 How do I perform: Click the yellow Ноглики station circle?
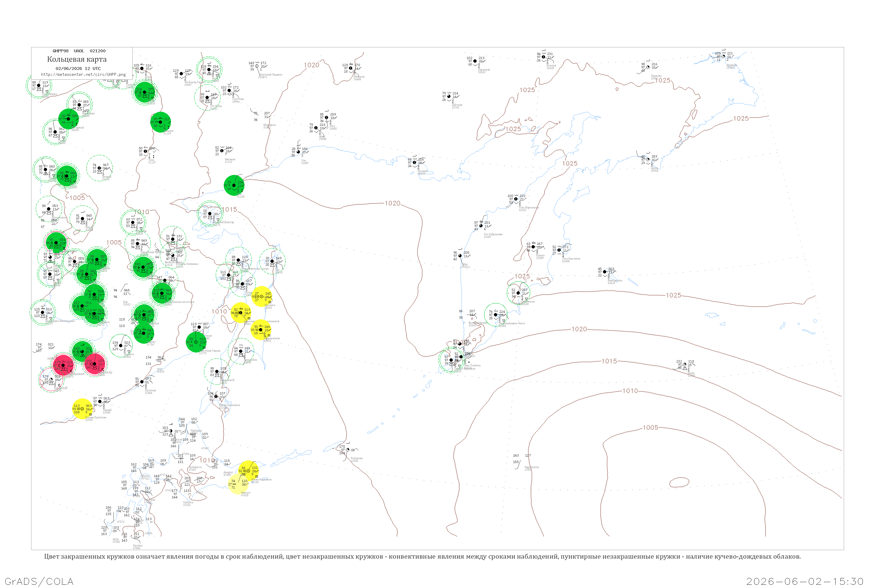[x=261, y=297]
